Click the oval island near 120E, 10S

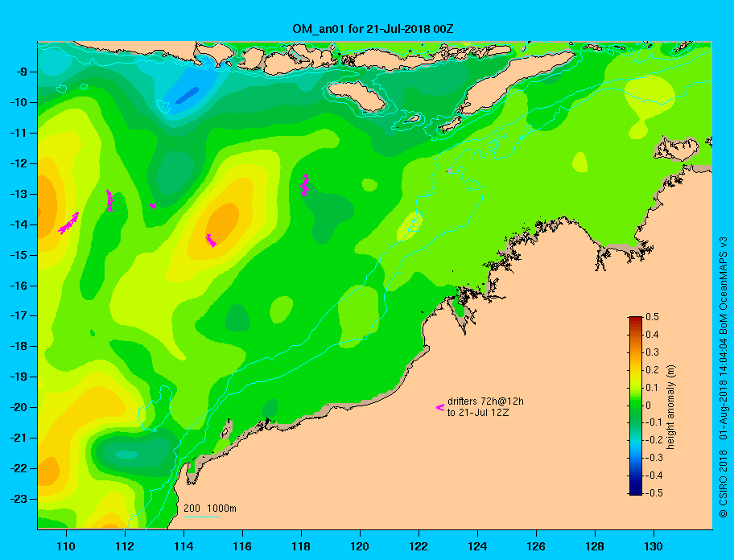357,97
